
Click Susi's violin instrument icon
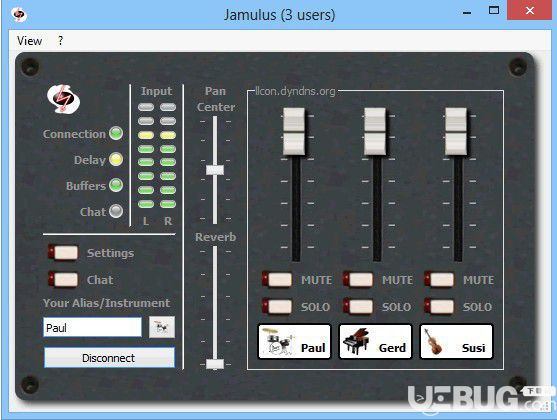click(433, 341)
